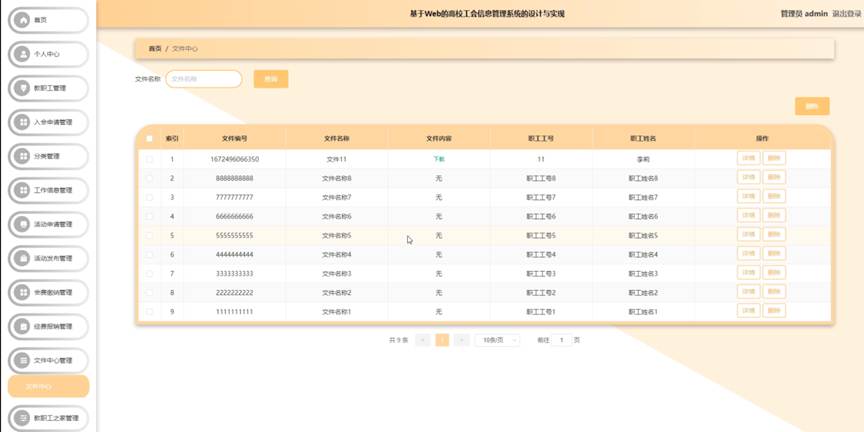Collapse the 文件中心管理 sidebar menu
The height and width of the screenshot is (432, 864).
pyautogui.click(x=48, y=360)
